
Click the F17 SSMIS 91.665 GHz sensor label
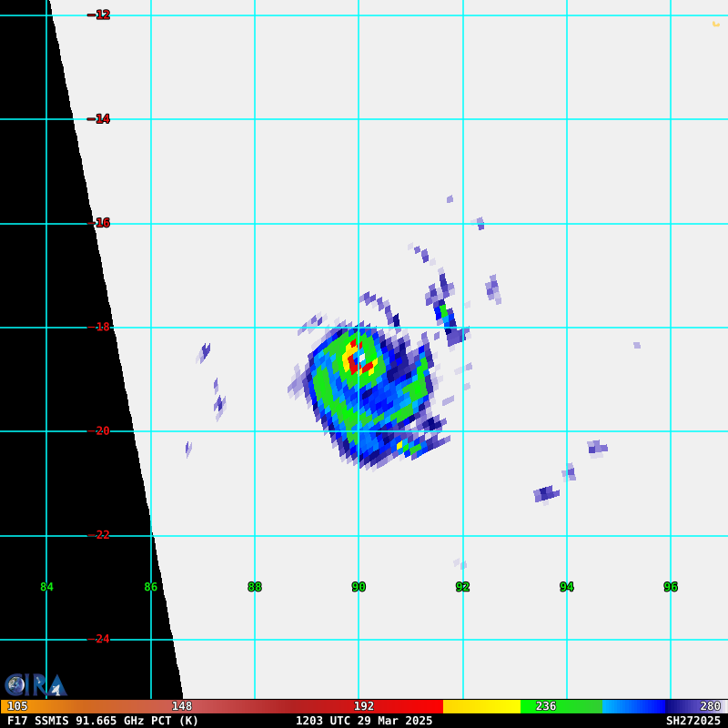(103, 721)
